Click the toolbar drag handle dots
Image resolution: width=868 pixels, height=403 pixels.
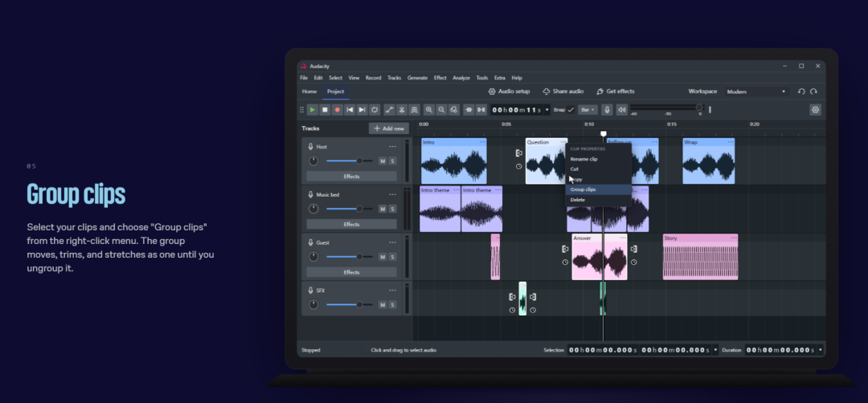click(x=301, y=110)
